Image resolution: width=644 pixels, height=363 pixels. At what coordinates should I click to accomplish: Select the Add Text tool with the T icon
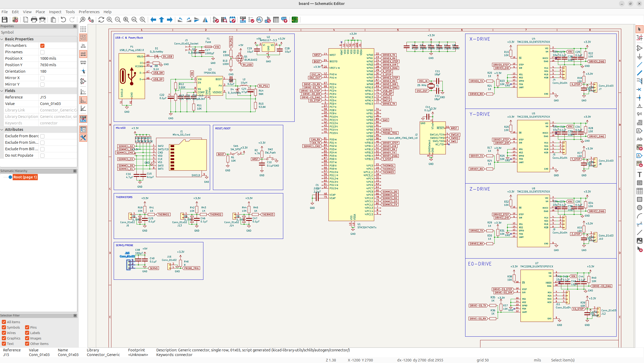(x=639, y=175)
